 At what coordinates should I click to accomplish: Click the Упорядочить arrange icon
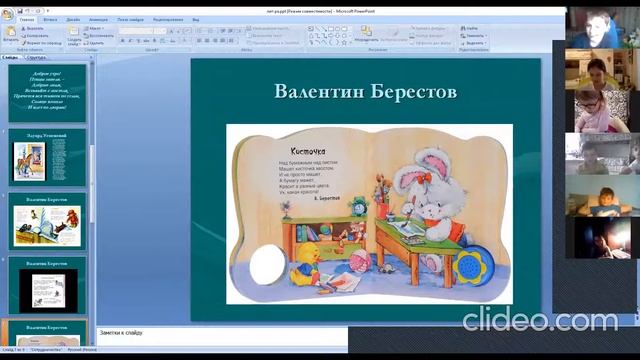(366, 31)
